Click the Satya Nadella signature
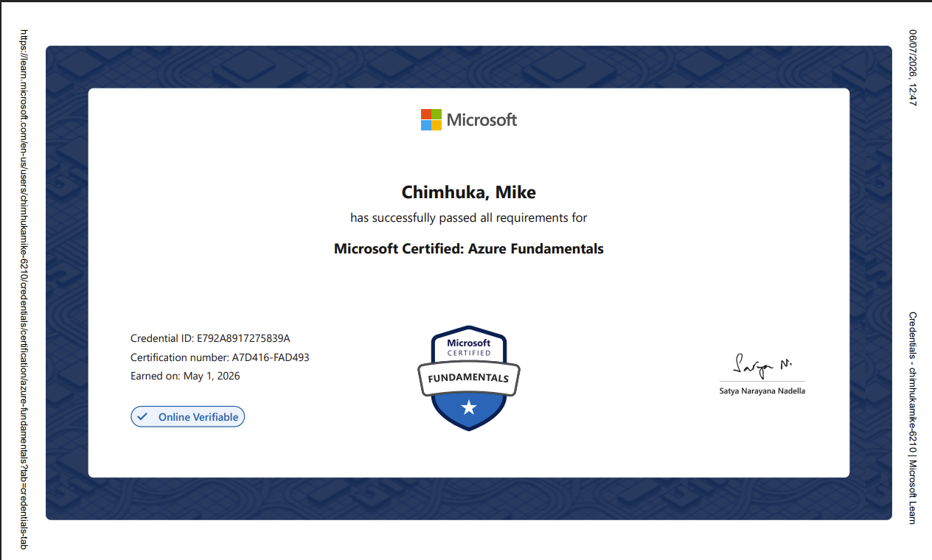 tap(762, 365)
